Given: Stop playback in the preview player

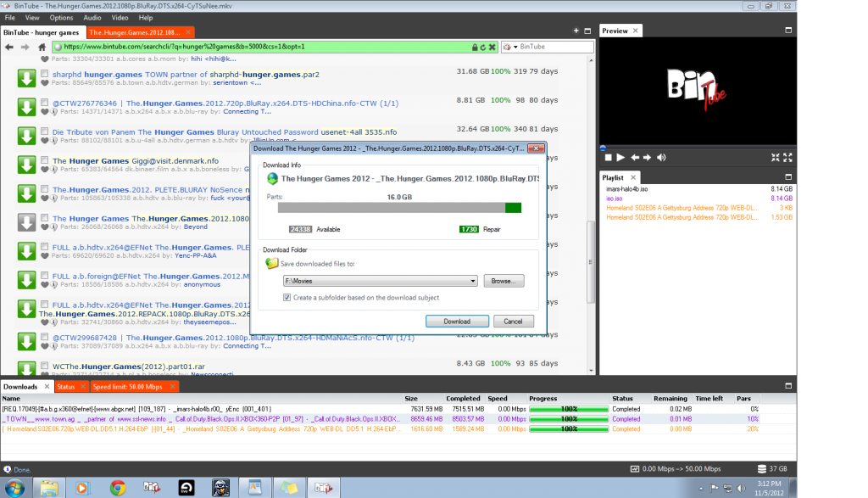Looking at the screenshot, I should click(608, 158).
